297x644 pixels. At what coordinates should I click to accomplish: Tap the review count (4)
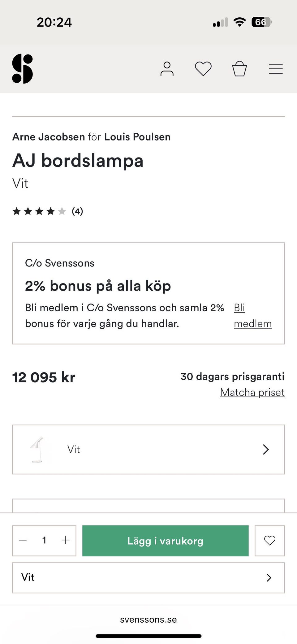pos(77,211)
